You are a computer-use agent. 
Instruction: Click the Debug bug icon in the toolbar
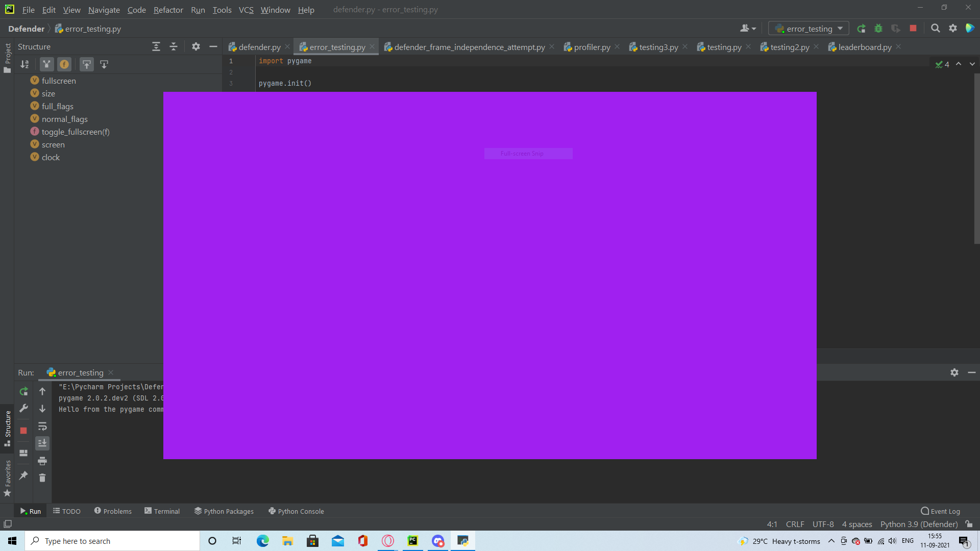click(x=878, y=29)
